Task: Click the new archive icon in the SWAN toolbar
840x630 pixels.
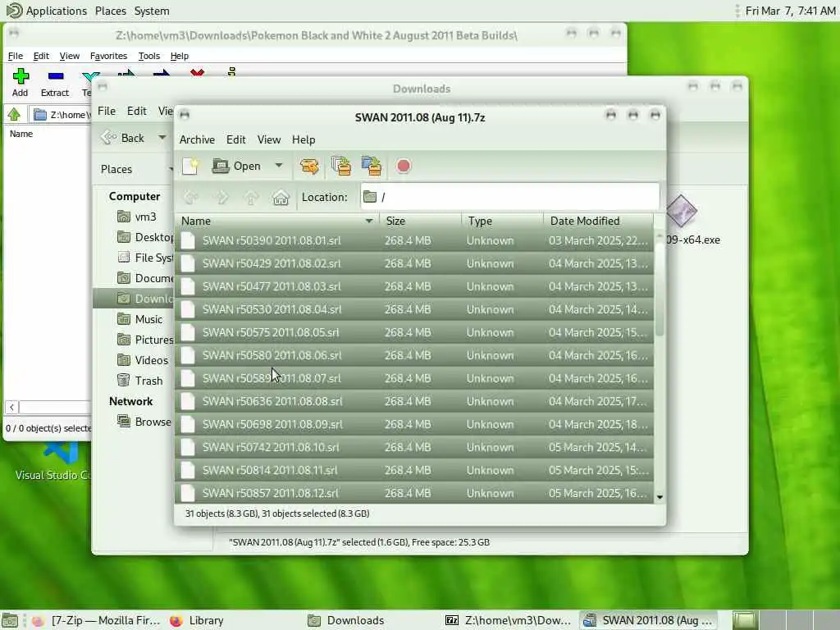Action: pos(190,166)
